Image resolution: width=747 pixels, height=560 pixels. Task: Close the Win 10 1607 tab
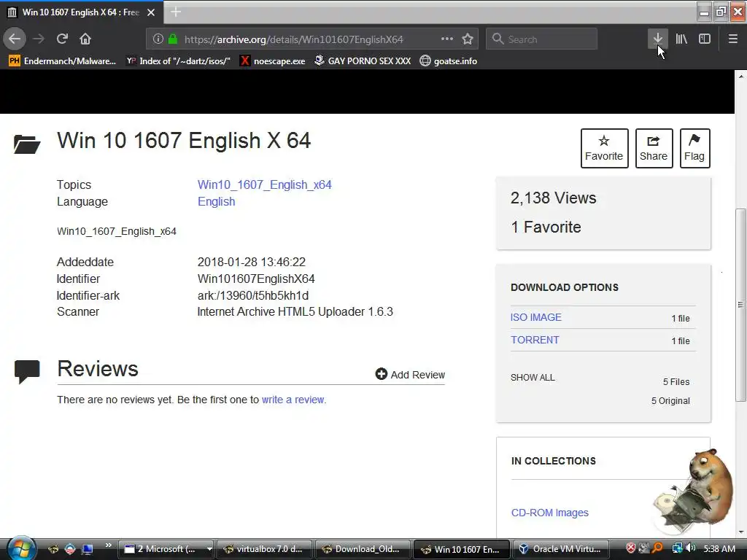pos(151,12)
